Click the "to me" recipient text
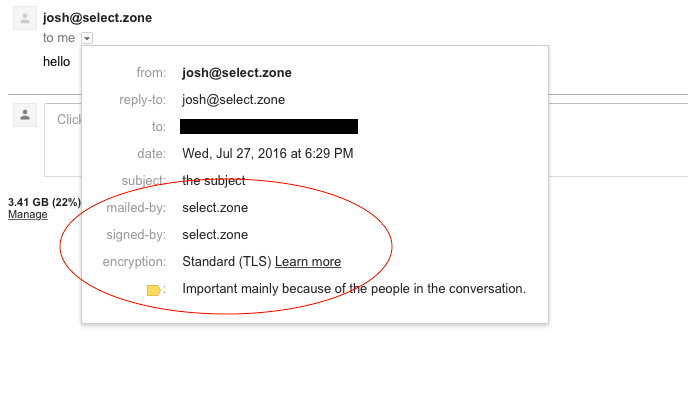This screenshot has width=688, height=393. 59,38
